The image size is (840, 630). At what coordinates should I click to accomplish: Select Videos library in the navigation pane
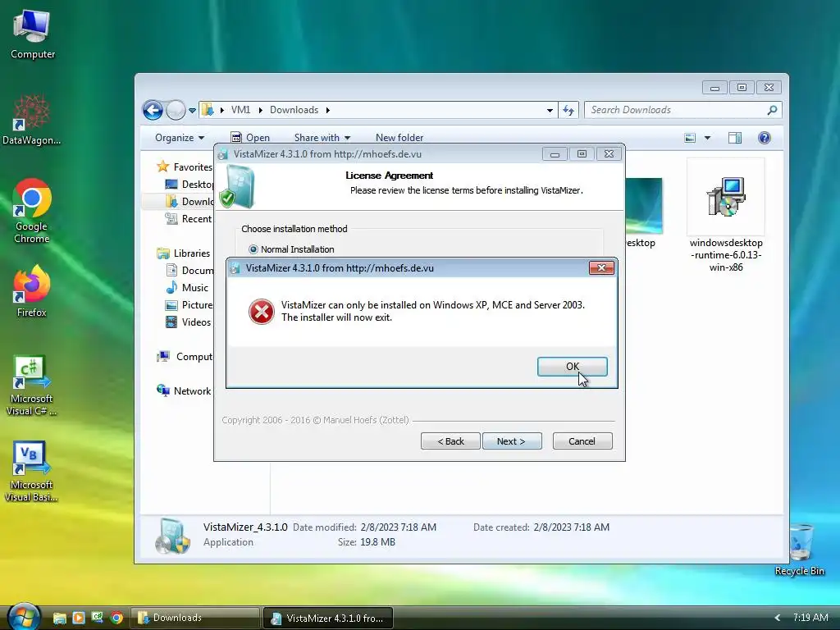click(x=188, y=322)
